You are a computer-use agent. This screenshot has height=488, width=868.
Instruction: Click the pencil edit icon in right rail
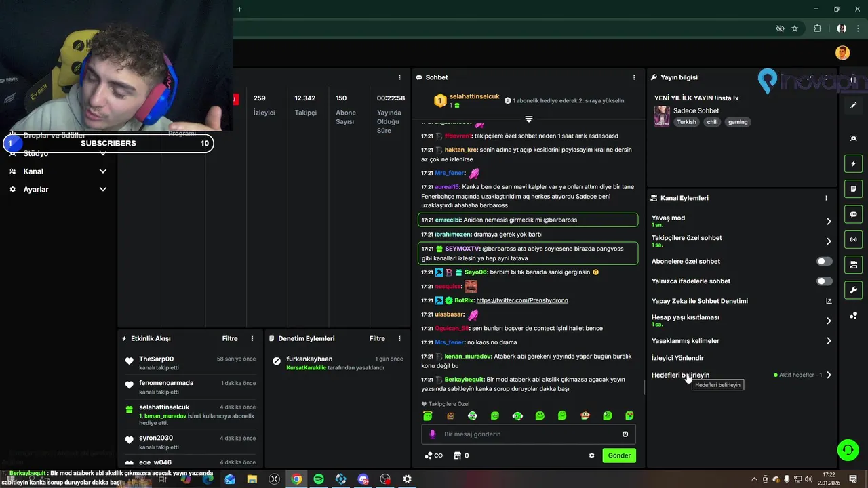pyautogui.click(x=854, y=105)
